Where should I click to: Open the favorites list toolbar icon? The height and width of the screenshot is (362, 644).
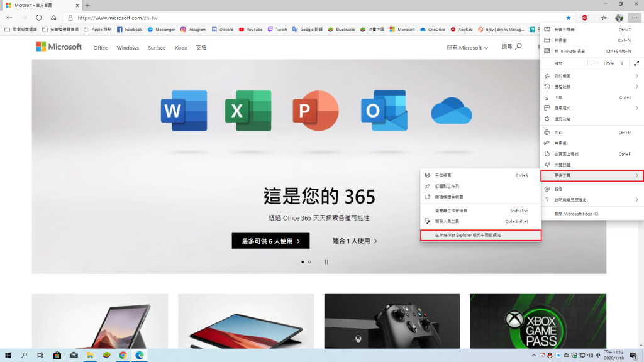pos(604,18)
